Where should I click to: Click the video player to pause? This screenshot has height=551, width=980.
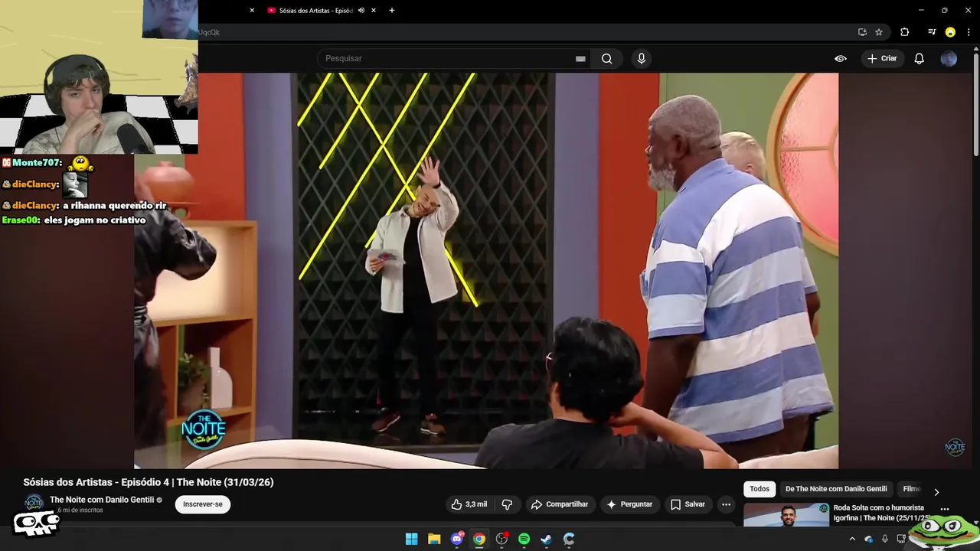(486, 270)
